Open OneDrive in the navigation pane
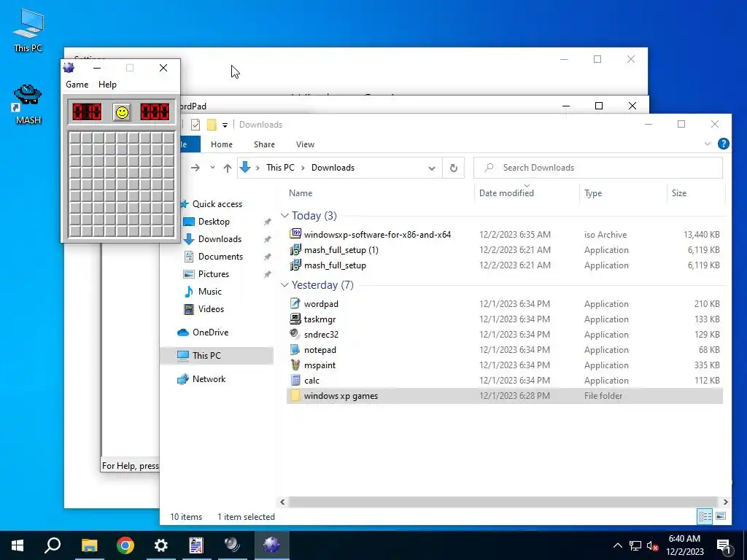This screenshot has width=747, height=560. (x=210, y=332)
